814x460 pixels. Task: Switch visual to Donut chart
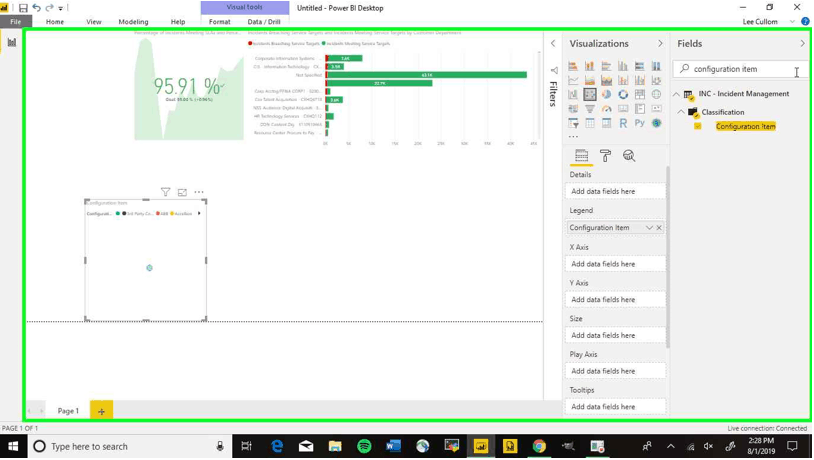(623, 94)
